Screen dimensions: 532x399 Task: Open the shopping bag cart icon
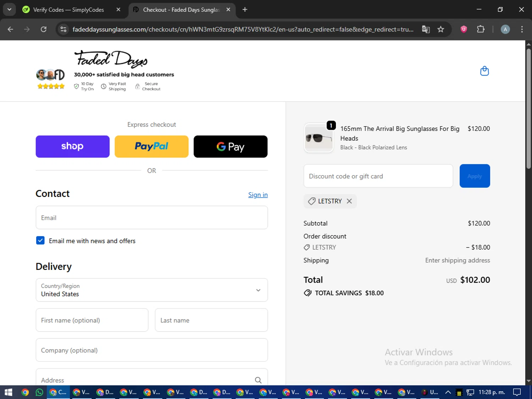[484, 71]
